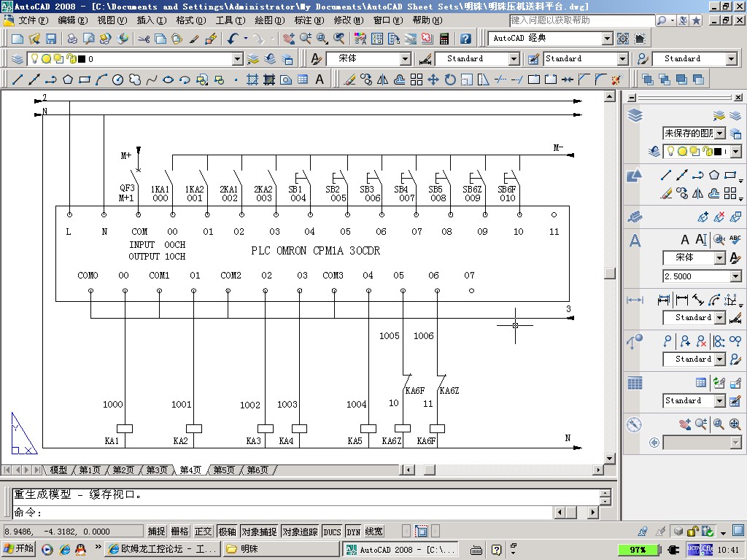Activate the Pan realtime hand tool
This screenshot has height=560, width=747.
click(x=289, y=39)
